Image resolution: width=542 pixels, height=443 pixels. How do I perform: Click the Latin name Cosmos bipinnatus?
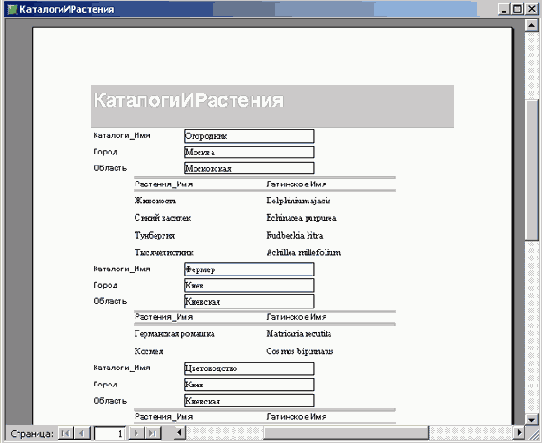point(300,351)
